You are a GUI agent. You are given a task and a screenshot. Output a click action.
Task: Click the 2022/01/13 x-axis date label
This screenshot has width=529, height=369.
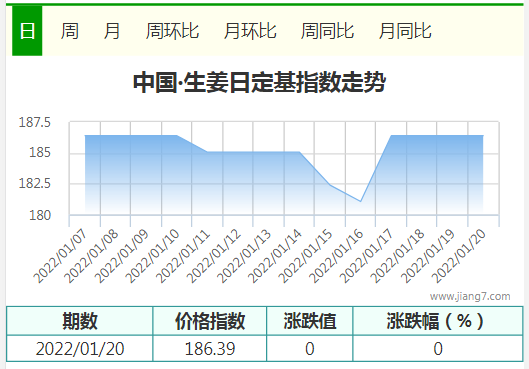pyautogui.click(x=244, y=256)
